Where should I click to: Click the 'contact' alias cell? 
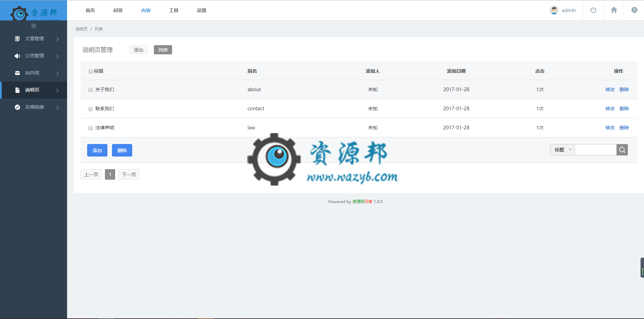[x=256, y=109]
